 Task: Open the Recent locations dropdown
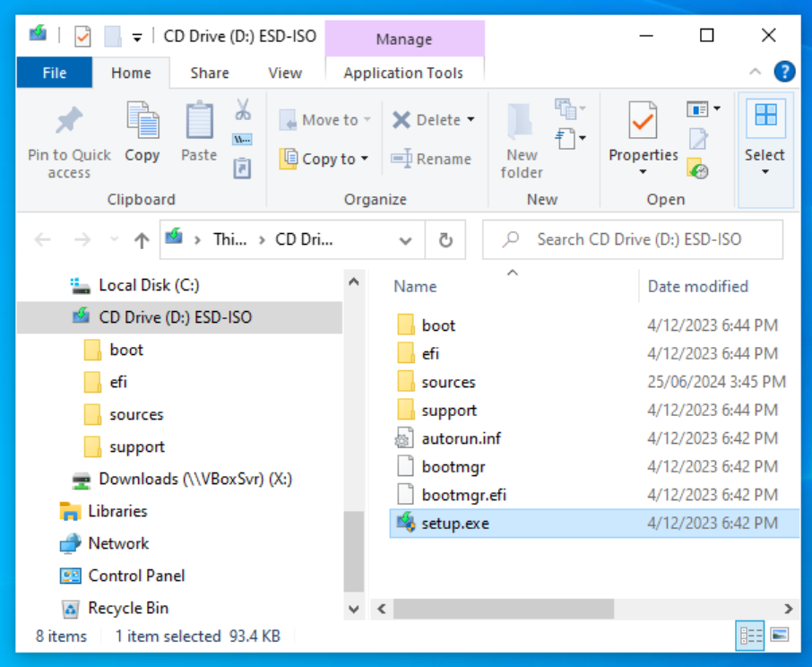pos(114,239)
